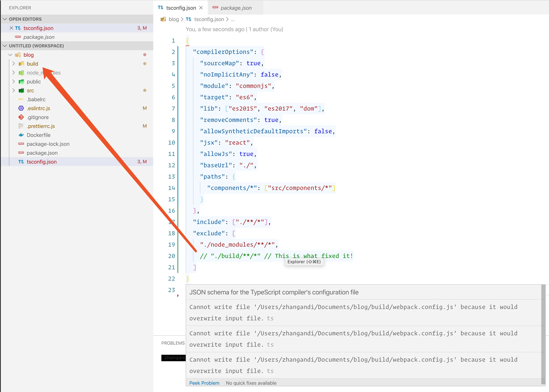
Task: Expand the build folder
Action: point(14,64)
